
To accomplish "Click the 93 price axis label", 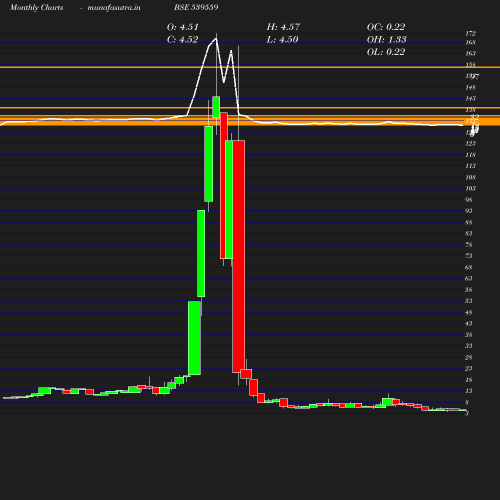I will tap(469, 211).
